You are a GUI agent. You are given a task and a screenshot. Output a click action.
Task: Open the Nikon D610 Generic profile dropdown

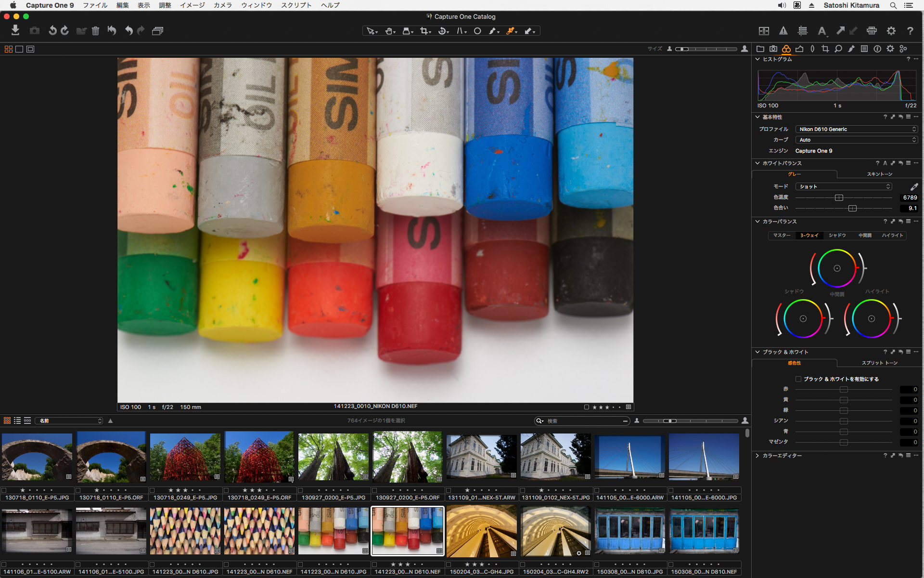857,129
